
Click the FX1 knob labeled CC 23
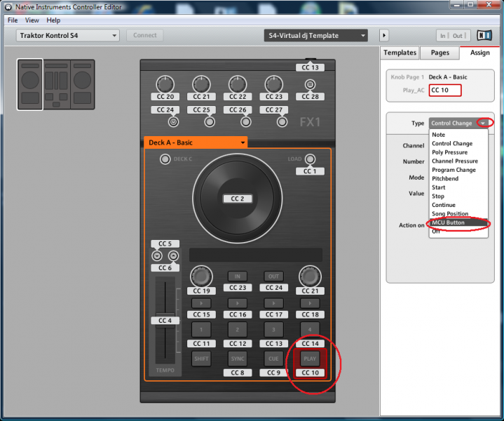(x=274, y=85)
